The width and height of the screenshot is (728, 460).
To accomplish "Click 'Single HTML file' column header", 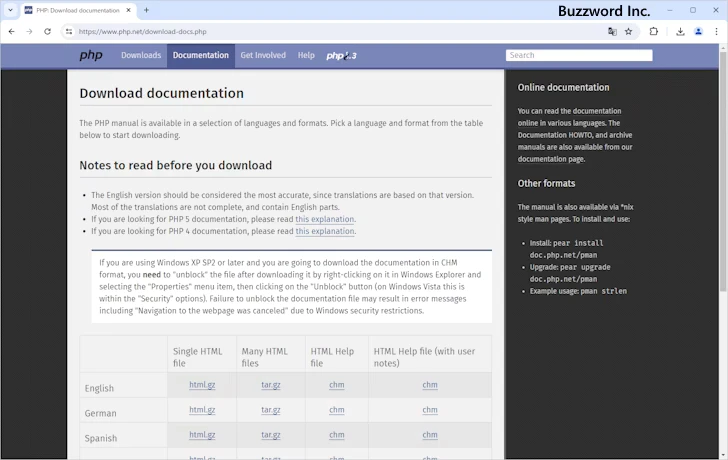I will click(198, 357).
